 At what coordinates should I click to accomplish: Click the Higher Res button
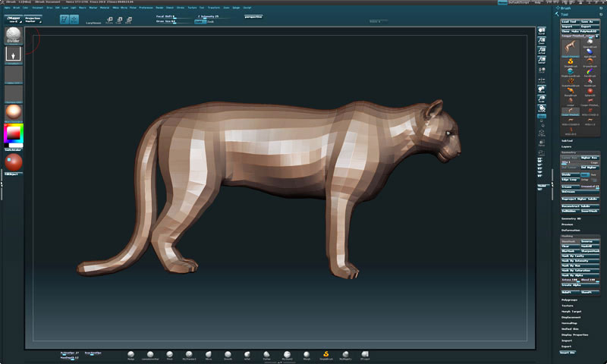pyautogui.click(x=590, y=158)
